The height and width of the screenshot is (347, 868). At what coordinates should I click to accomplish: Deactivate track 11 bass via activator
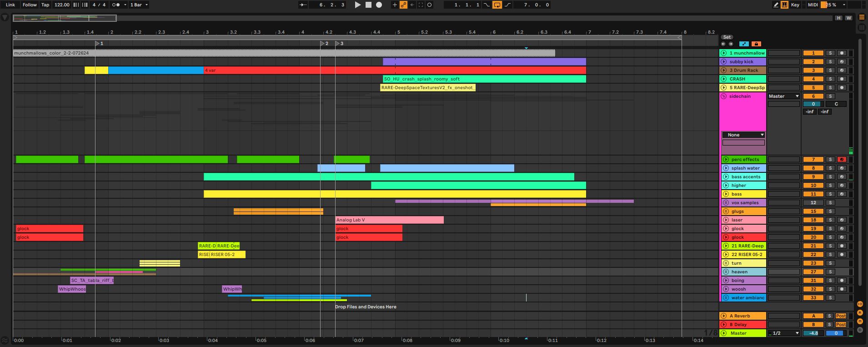(813, 194)
